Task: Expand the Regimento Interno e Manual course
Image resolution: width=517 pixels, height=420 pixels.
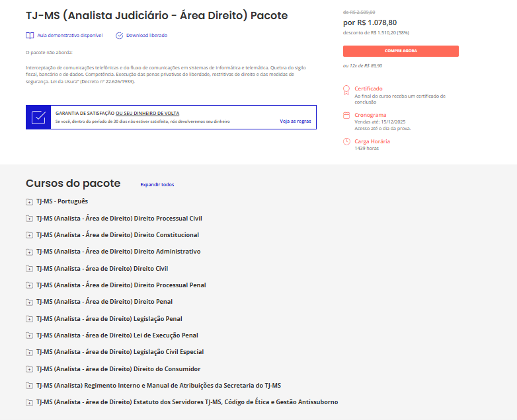Action: point(29,386)
